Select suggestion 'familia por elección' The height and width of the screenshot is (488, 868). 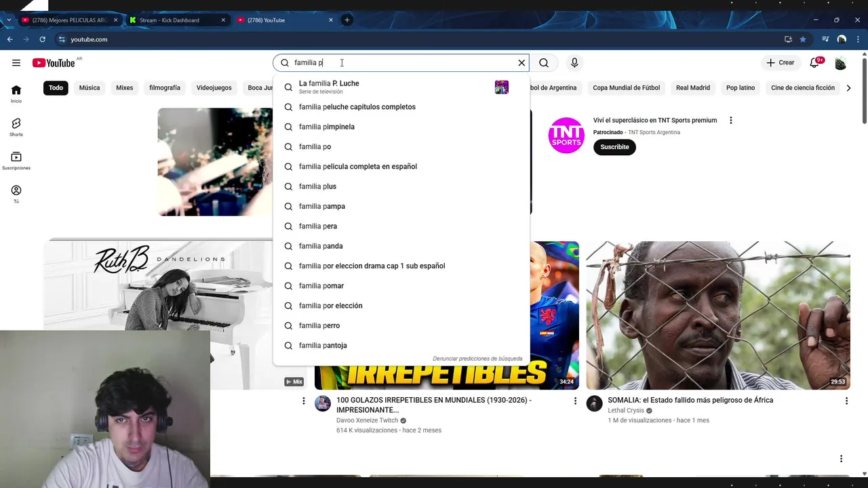(401, 306)
